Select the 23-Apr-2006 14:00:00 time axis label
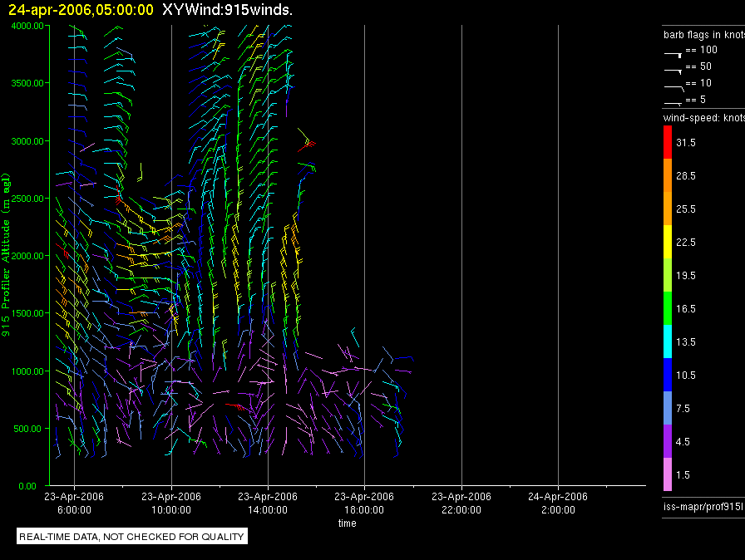 click(x=268, y=502)
